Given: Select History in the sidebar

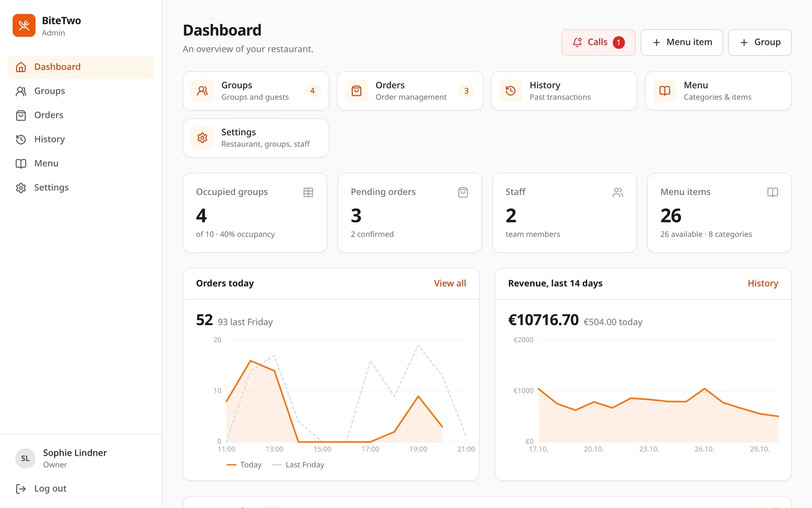Looking at the screenshot, I should click(81, 139).
